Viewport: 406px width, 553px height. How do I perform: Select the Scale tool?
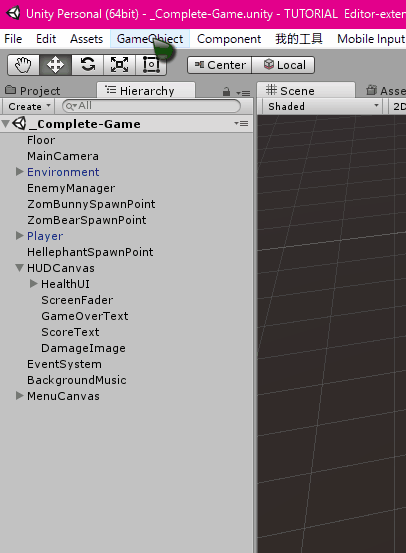[119, 65]
